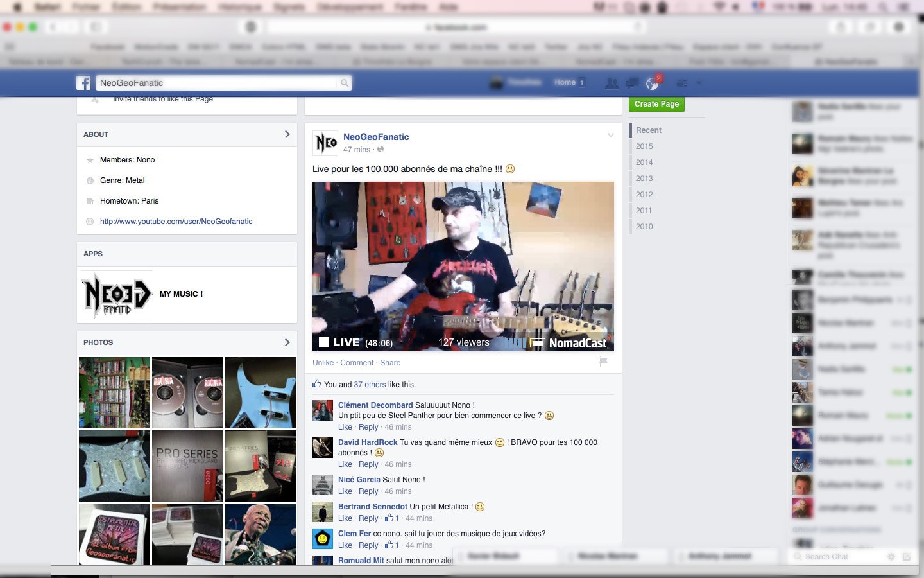The height and width of the screenshot is (578, 924).
Task: Open the MY MUSIC ! app thumbnail
Action: coord(117,295)
